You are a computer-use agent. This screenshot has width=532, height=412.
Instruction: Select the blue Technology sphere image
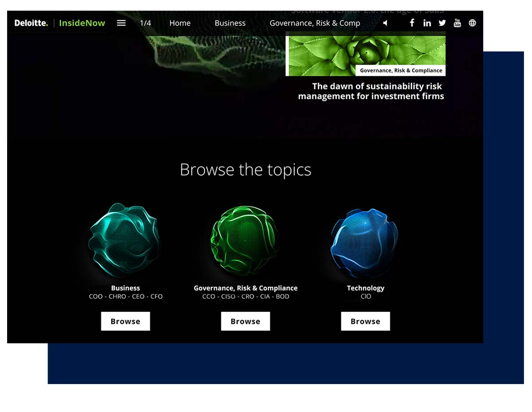[364, 240]
